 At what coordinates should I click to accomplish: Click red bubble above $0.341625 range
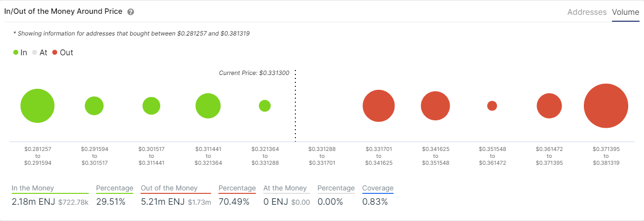435,106
